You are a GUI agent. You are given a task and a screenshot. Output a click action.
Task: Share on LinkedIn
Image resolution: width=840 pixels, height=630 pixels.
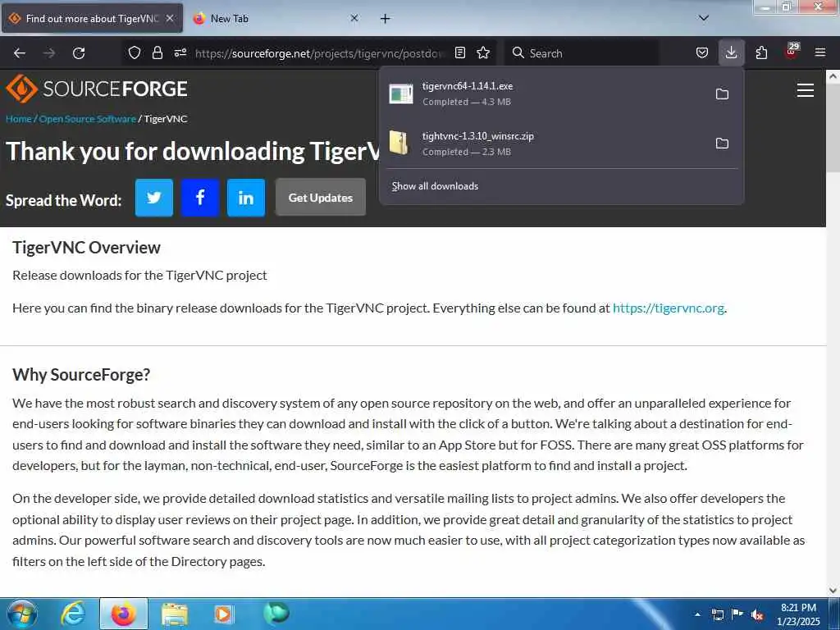[x=246, y=198]
